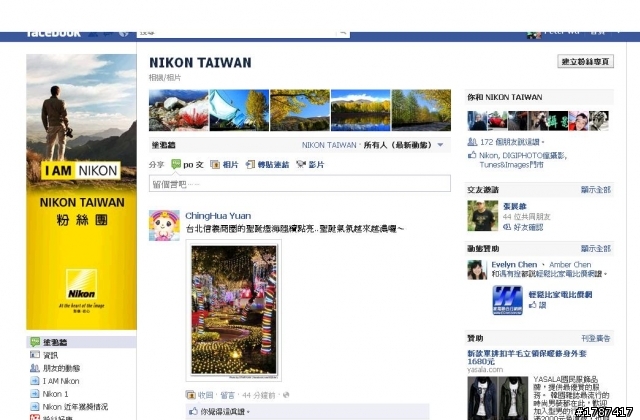The image size is (640, 420).
Task: Click the 收回 link under post
Action: tap(205, 395)
